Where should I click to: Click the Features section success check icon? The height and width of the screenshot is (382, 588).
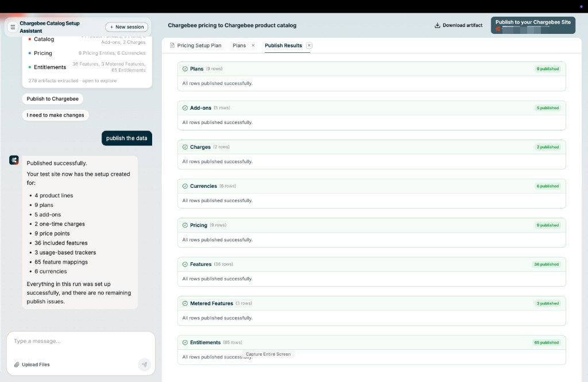tap(185, 264)
